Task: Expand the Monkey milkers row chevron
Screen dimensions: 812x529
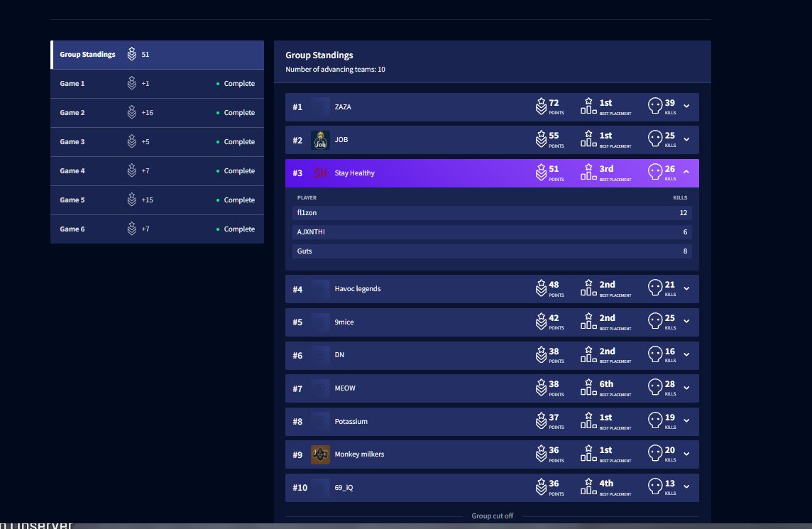Action: [x=686, y=454]
